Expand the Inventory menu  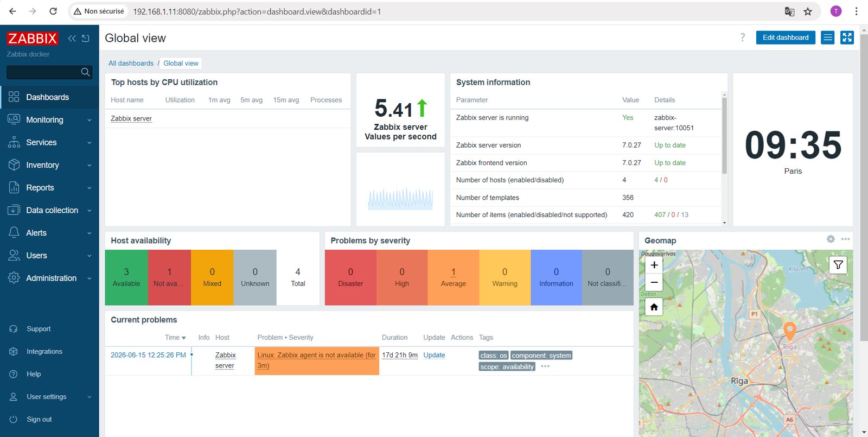(x=49, y=165)
